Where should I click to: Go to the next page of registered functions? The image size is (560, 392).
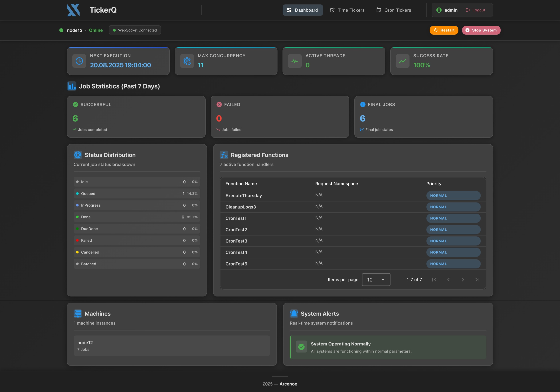[x=463, y=280]
